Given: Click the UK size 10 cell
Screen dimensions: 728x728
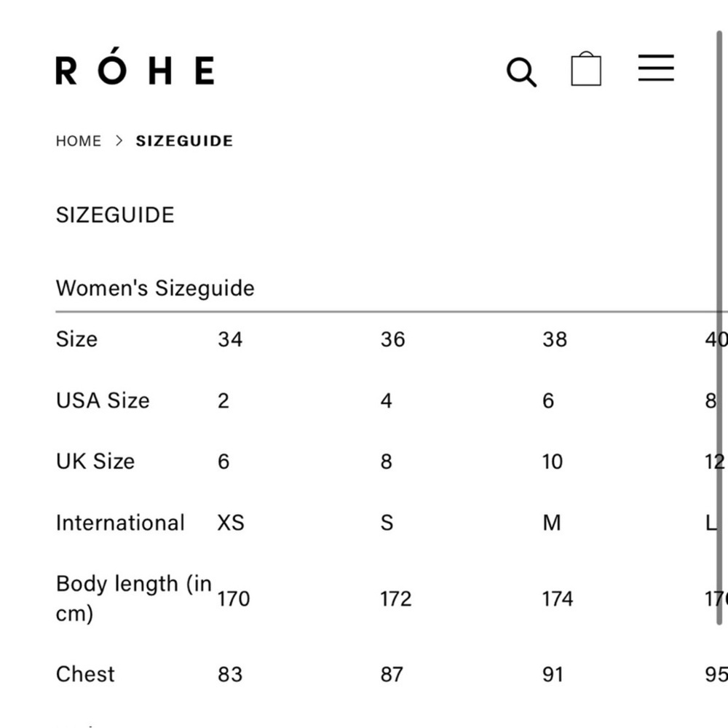Looking at the screenshot, I should (x=553, y=462).
